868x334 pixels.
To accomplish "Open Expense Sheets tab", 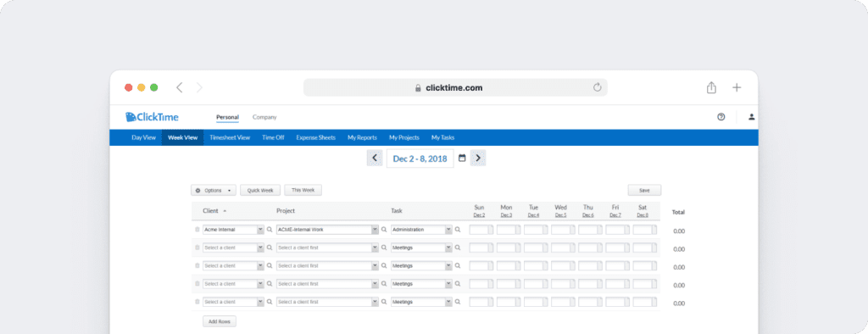I will (x=315, y=137).
